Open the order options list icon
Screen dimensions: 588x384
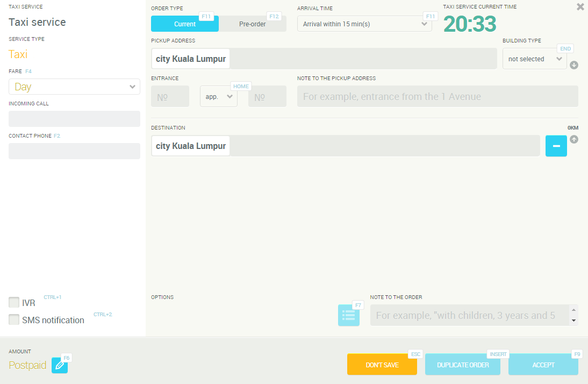348,315
